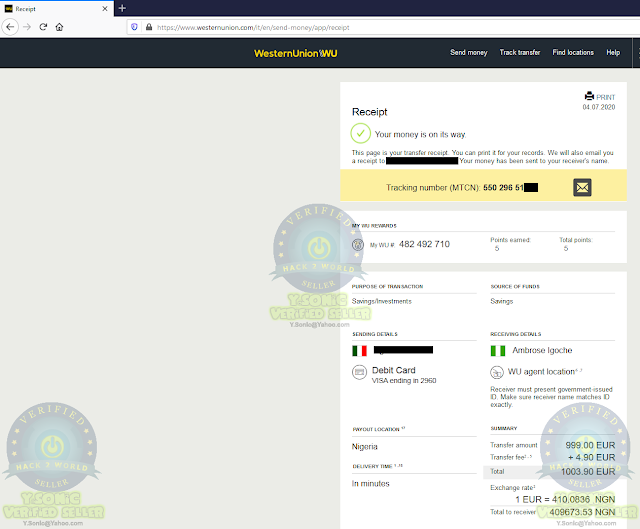640x529 pixels.
Task: Click the email envelope icon beside MTCN
Action: [x=582, y=187]
